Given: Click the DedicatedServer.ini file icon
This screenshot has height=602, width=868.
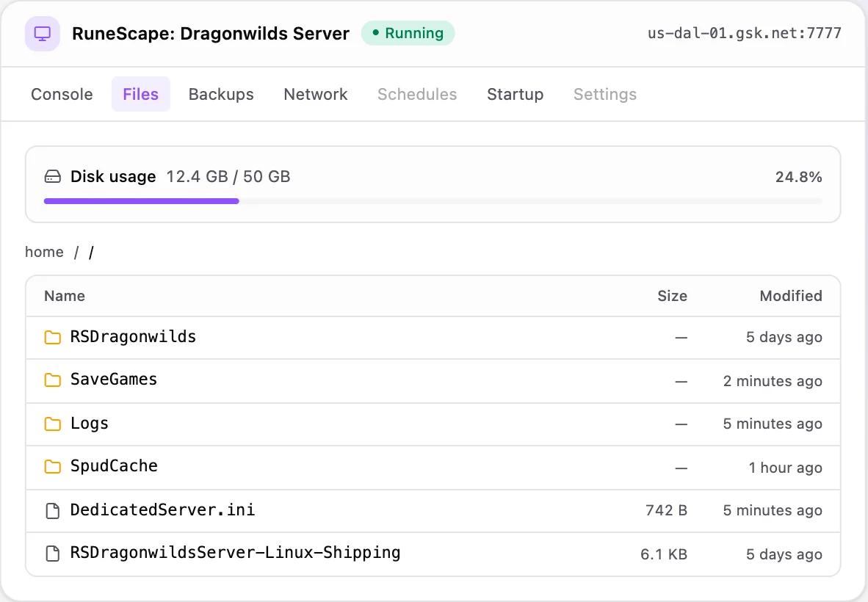Looking at the screenshot, I should pos(53,511).
